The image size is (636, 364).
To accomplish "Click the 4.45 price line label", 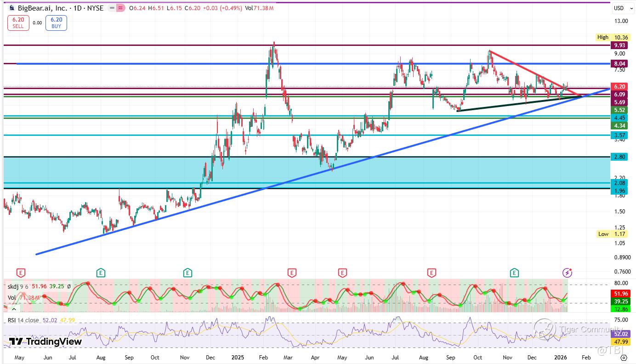I will point(619,118).
